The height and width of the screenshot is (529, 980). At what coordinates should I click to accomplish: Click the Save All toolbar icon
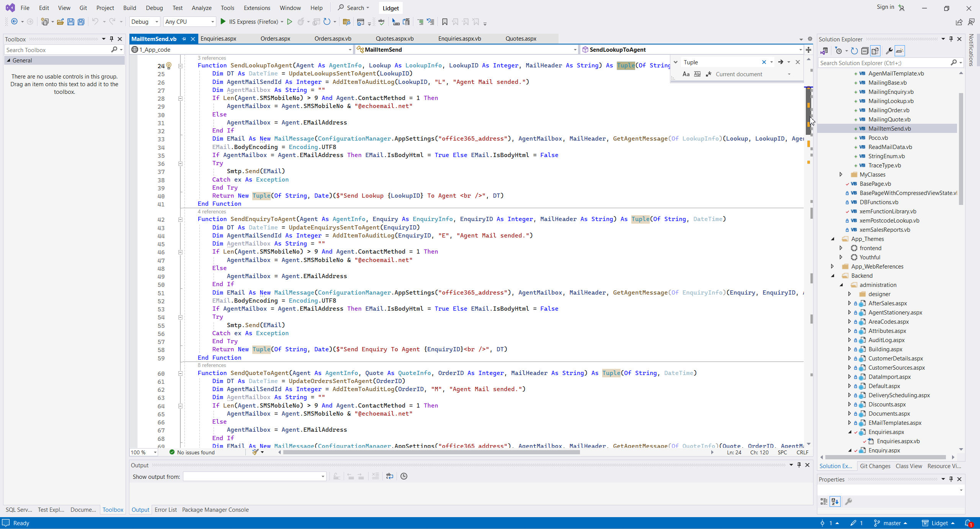pos(81,22)
